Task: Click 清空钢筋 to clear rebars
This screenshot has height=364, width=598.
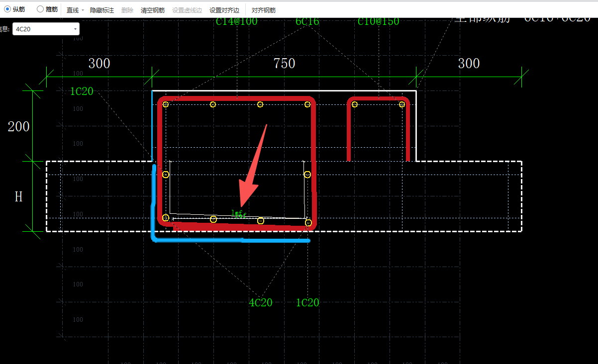Action: pos(153,10)
